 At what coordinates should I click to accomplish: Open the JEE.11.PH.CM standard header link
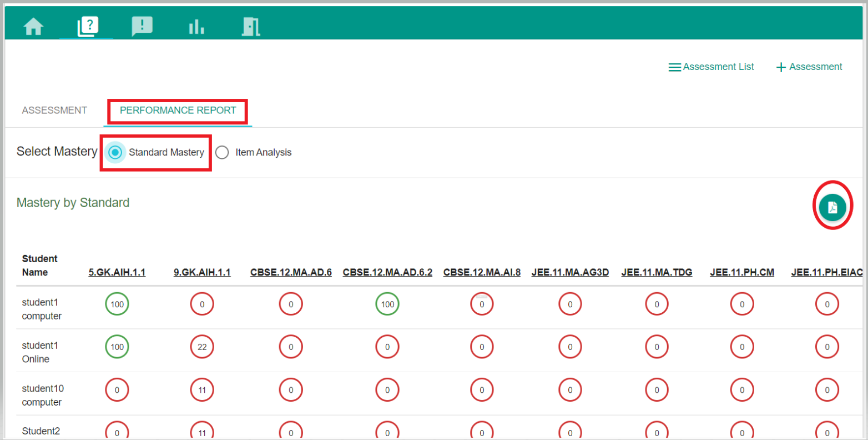tap(742, 272)
